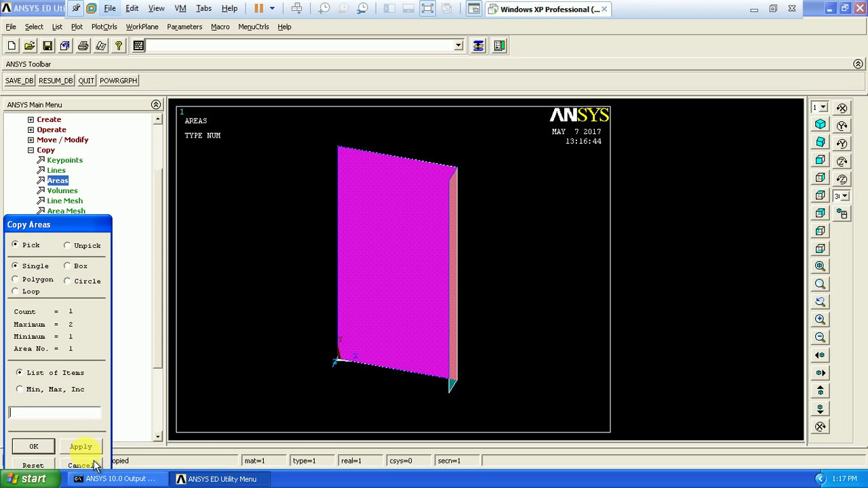This screenshot has width=868, height=488.
Task: Collapse the ANSYS Toolbar panel
Action: click(858, 64)
